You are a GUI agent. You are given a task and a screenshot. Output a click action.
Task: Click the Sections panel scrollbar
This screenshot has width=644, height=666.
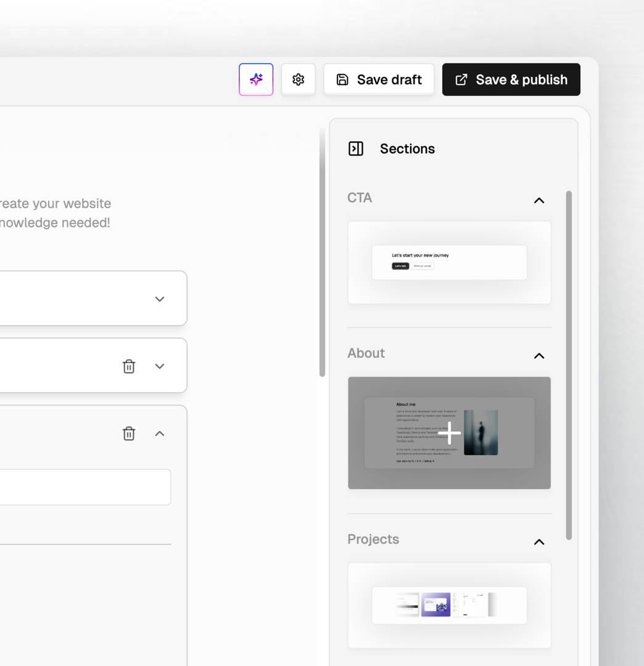(569, 364)
